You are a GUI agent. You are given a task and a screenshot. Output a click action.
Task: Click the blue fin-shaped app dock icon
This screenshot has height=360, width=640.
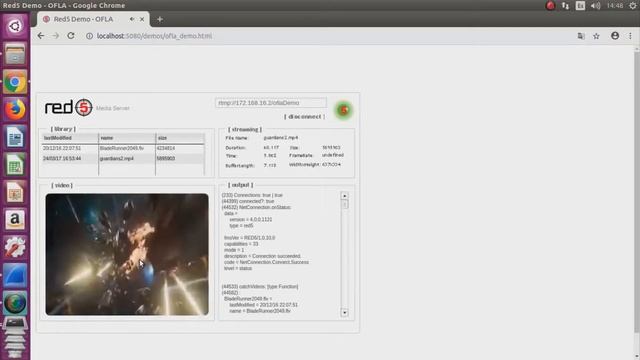point(15,275)
